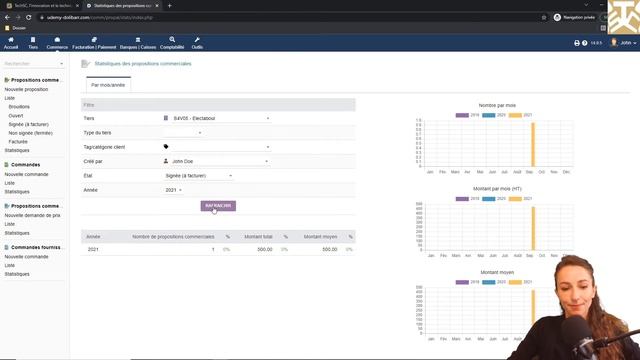Toggle 2019 legend in Nombre par mois chart

(x=467, y=115)
